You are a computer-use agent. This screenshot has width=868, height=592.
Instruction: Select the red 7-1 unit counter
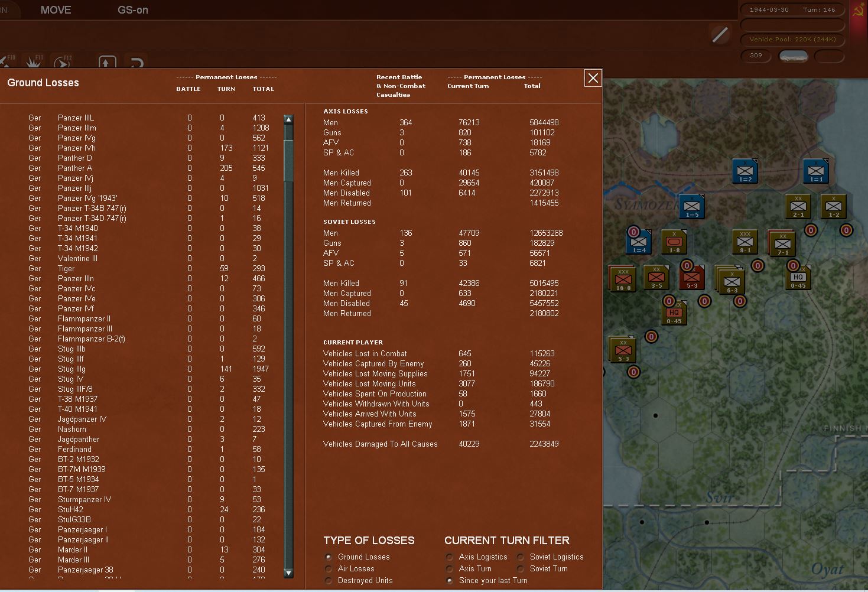[x=782, y=244]
